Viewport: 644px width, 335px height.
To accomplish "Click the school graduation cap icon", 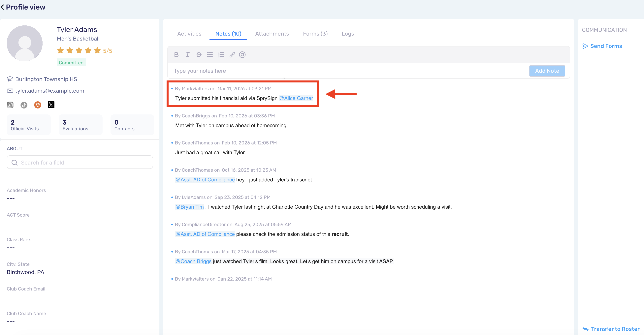I will (x=10, y=79).
